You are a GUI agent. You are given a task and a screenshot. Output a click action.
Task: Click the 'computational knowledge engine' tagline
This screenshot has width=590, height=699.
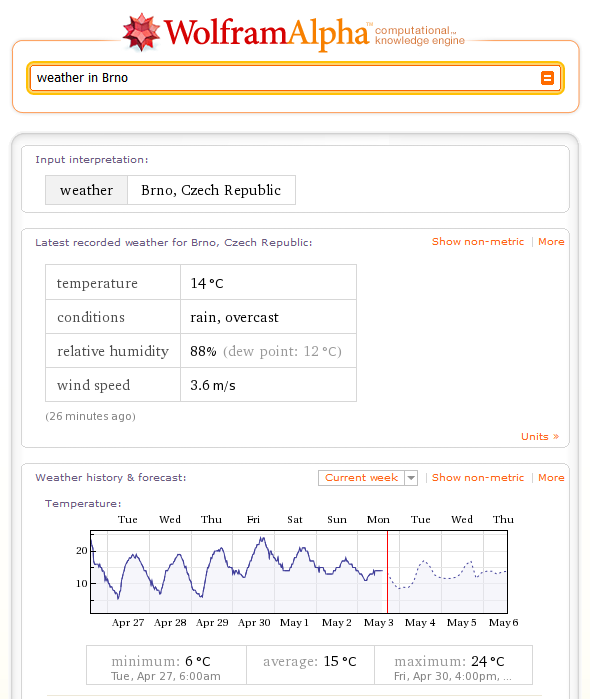(419, 35)
